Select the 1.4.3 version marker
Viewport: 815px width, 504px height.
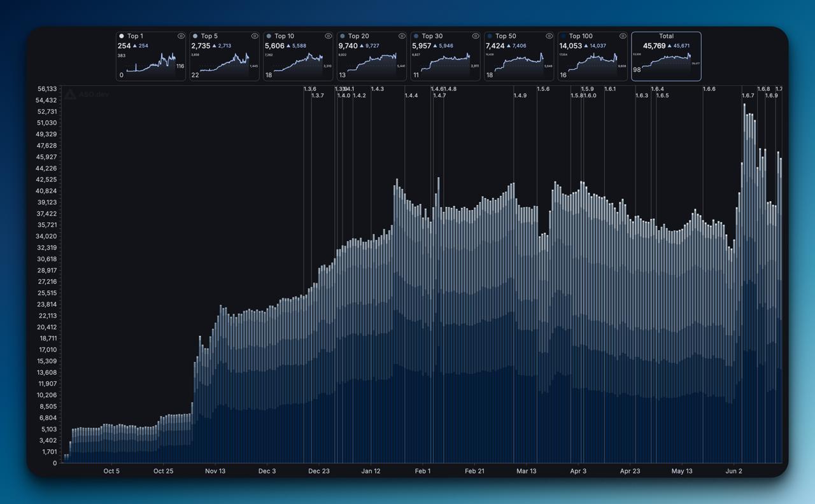[378, 89]
